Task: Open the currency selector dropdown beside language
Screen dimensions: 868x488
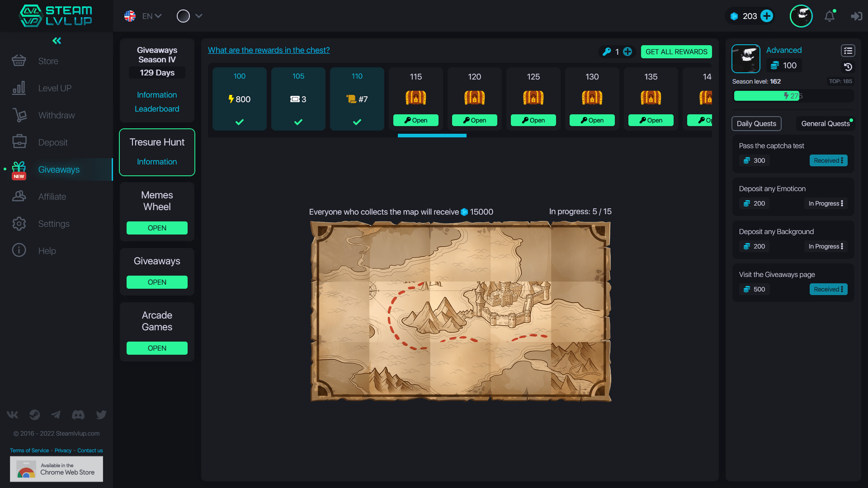Action: coord(189,16)
